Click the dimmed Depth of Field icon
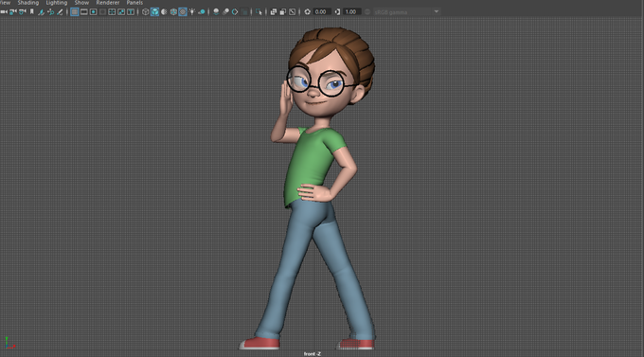This screenshot has width=644, height=357. point(244,12)
